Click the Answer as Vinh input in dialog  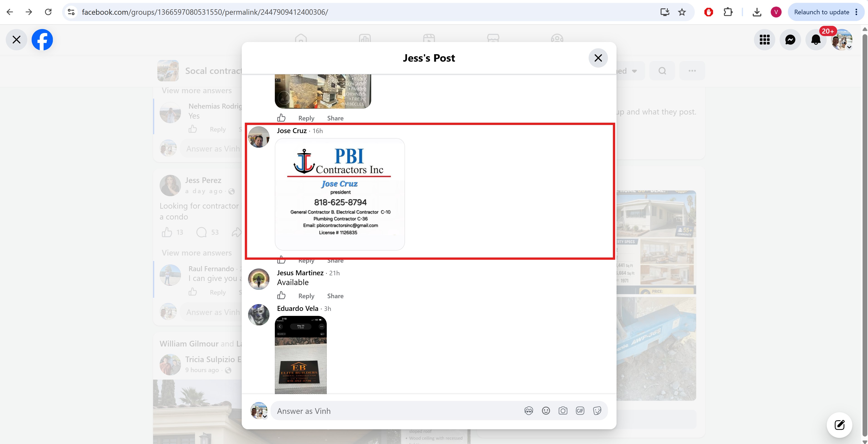398,411
